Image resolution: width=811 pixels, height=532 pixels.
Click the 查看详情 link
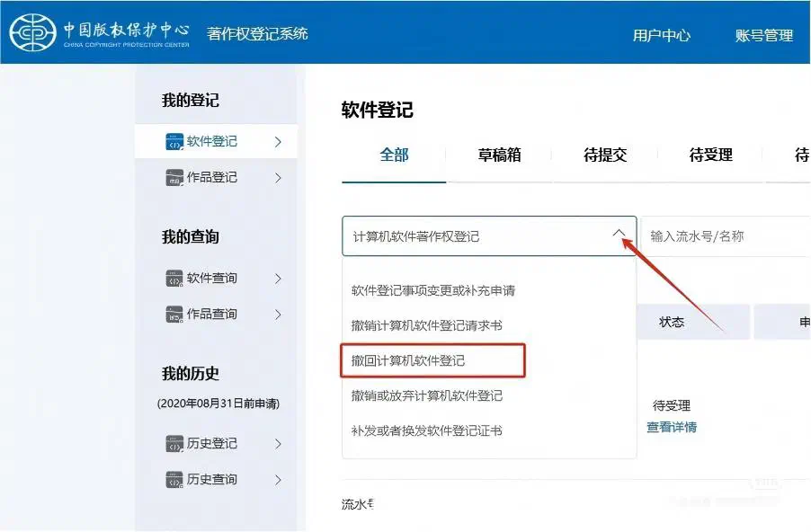click(672, 427)
